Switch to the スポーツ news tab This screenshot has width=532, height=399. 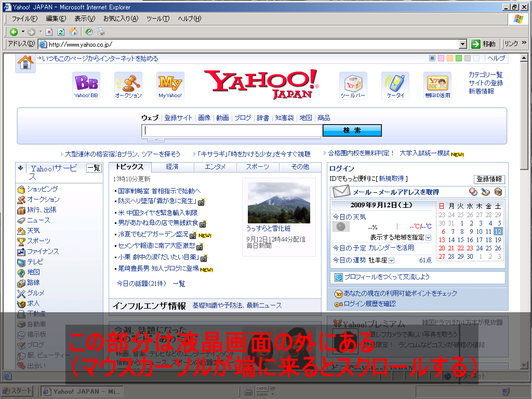pyautogui.click(x=258, y=167)
